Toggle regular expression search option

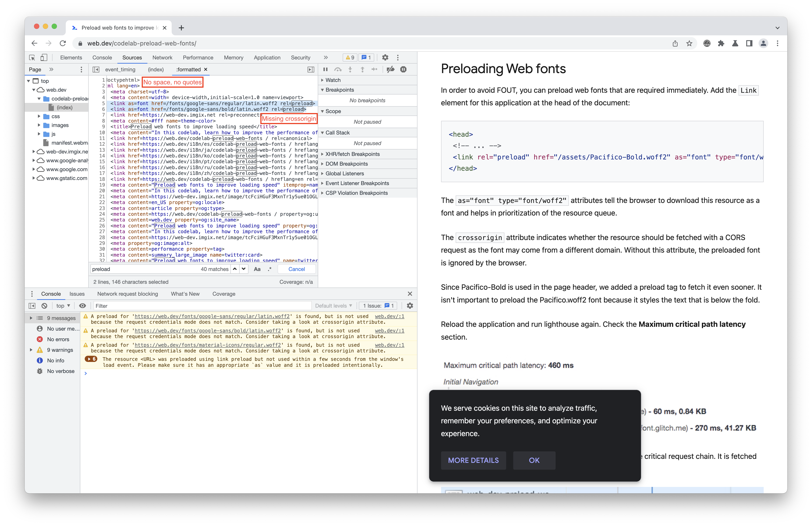pos(270,269)
